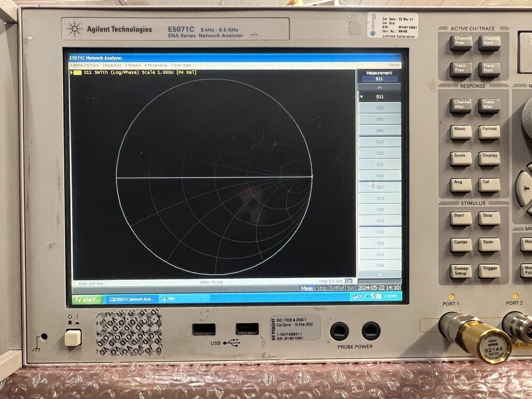Push the Stop stimulus key

click(x=489, y=219)
